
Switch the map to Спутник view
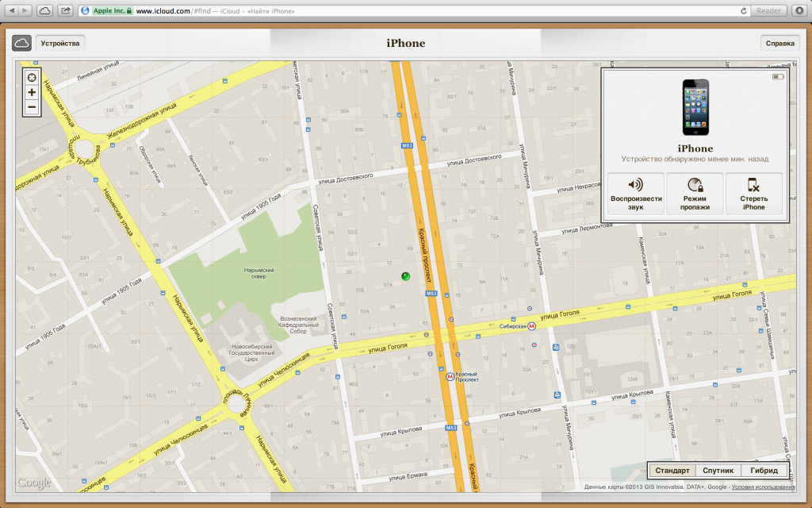pos(718,470)
